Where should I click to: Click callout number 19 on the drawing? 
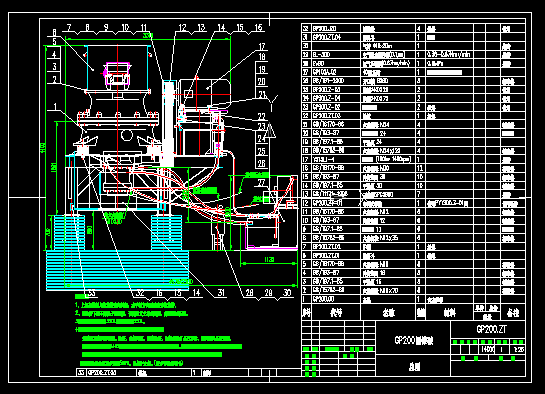pyautogui.click(x=262, y=69)
